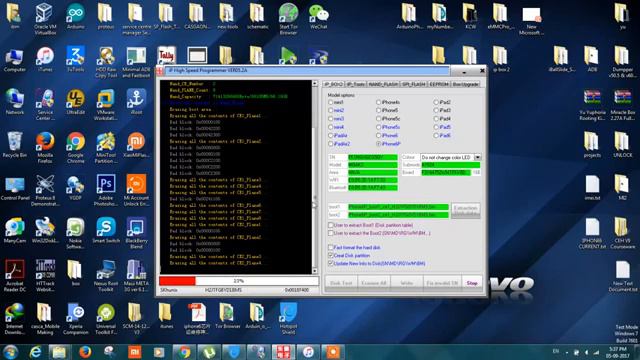Open Acrobat Reader DC desktop icon
The image size is (640, 360).
(15, 275)
